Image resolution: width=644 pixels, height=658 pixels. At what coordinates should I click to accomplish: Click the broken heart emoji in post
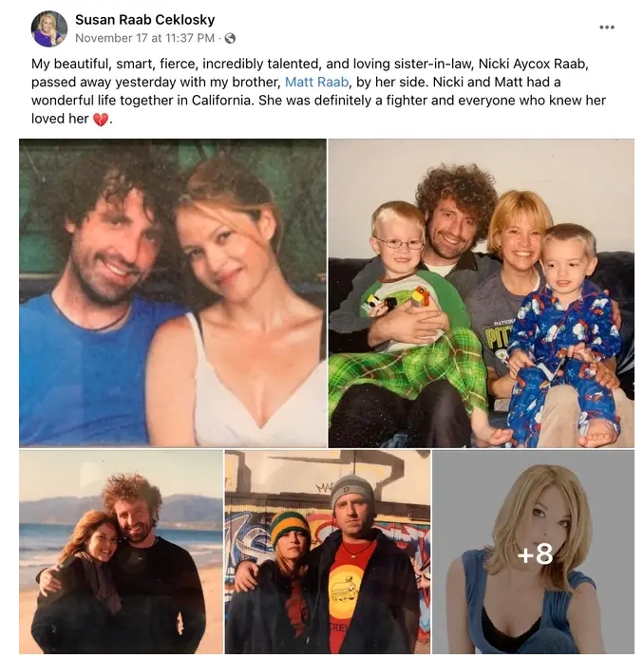click(x=100, y=120)
